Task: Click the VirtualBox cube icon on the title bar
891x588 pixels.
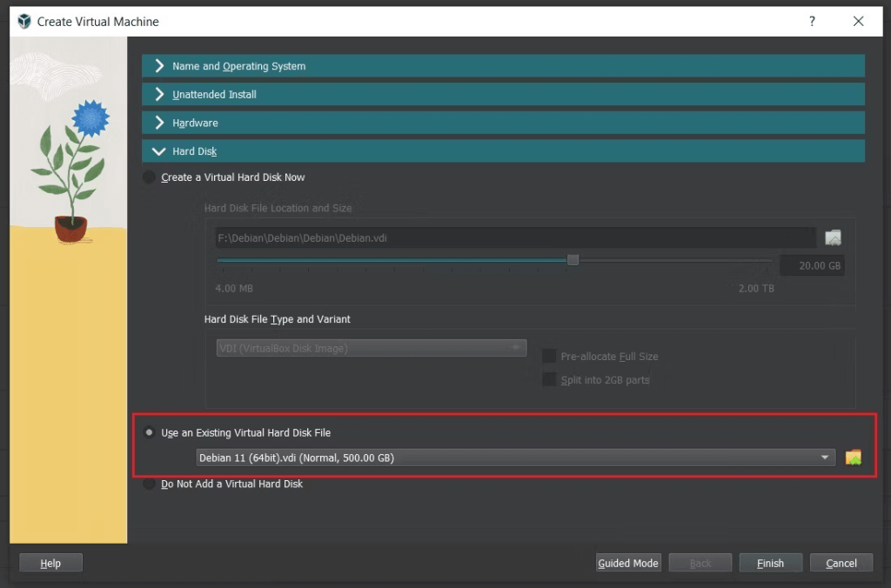Action: [x=23, y=21]
